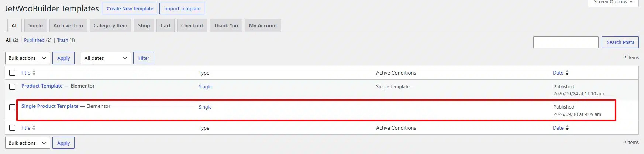The width and height of the screenshot is (644, 154).
Task: Go to the Checkout tab
Action: [x=192, y=25]
